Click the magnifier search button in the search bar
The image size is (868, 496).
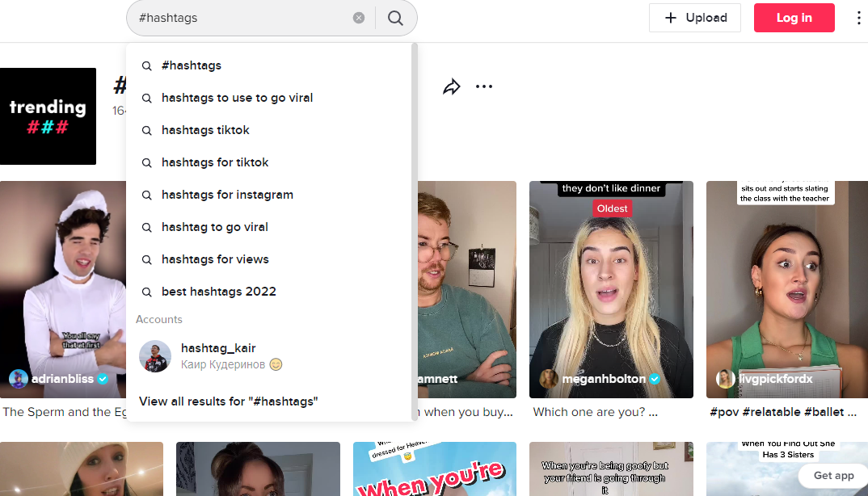point(395,18)
